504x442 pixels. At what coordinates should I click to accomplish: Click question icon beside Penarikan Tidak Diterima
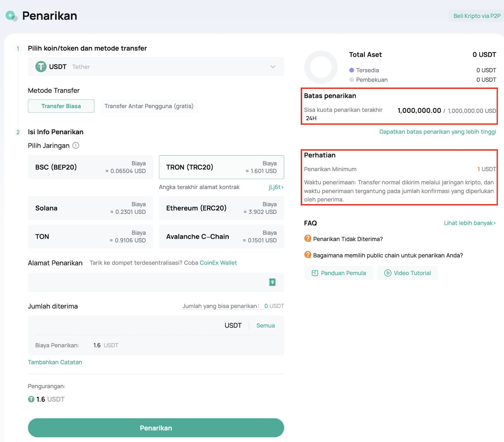(x=308, y=238)
